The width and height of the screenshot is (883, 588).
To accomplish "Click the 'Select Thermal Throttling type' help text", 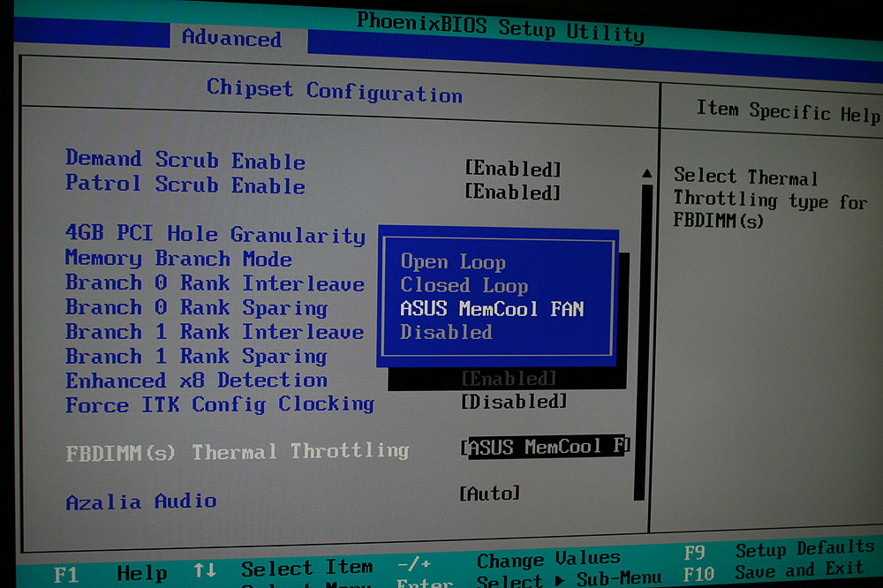I will [770, 198].
